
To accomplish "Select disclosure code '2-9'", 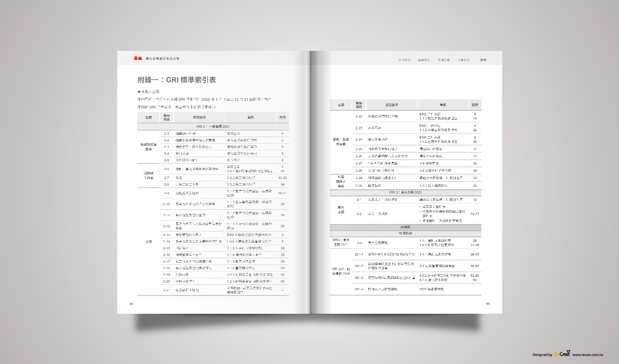I will tap(166, 193).
